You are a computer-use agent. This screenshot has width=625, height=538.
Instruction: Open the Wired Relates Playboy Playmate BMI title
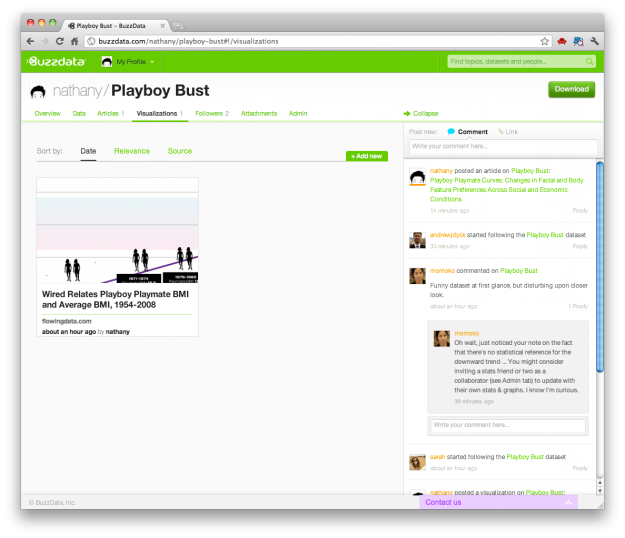tap(115, 299)
